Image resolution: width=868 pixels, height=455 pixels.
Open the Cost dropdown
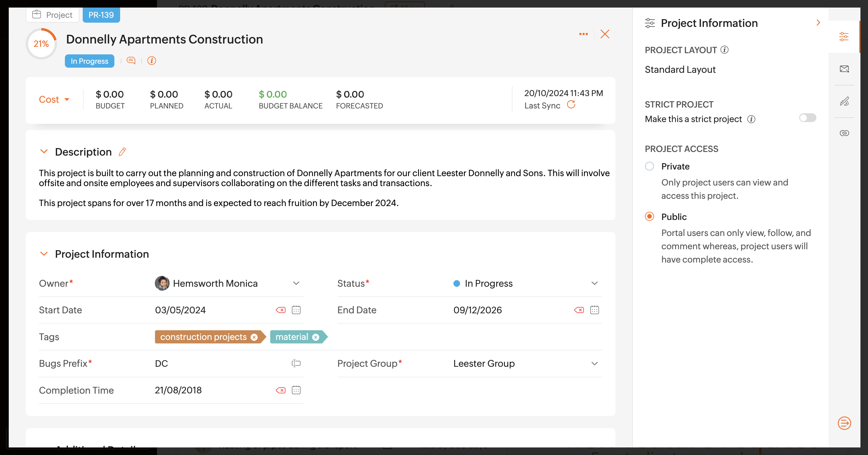(x=54, y=99)
